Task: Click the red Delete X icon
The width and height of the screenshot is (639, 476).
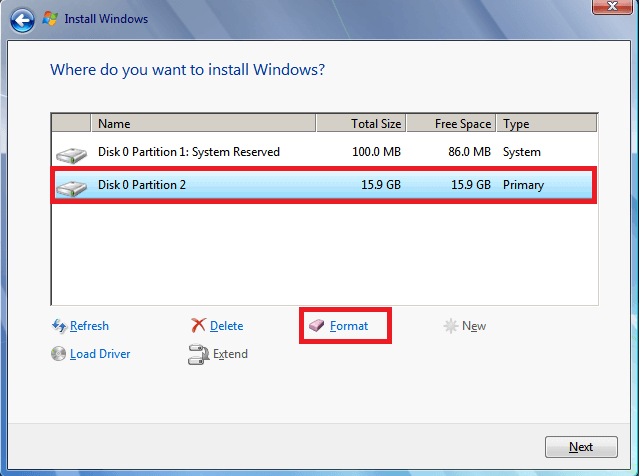Action: click(x=198, y=326)
